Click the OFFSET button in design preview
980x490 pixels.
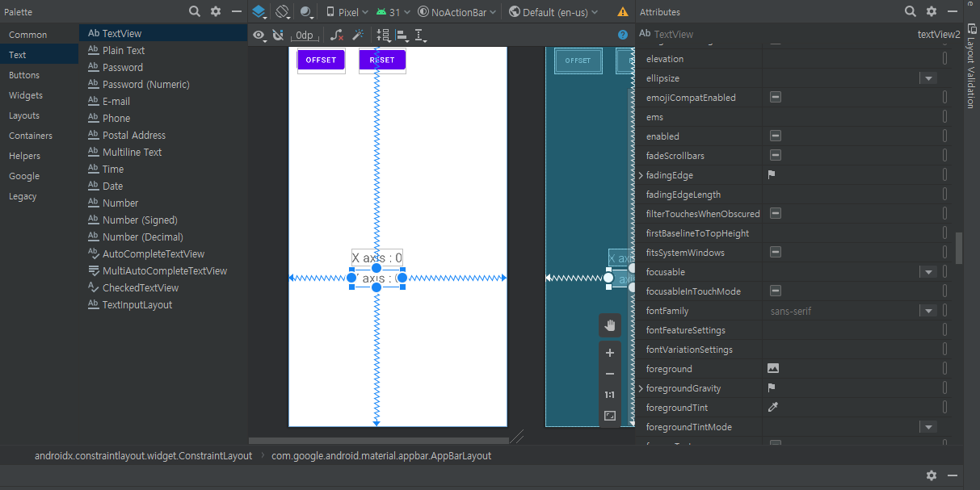(321, 60)
